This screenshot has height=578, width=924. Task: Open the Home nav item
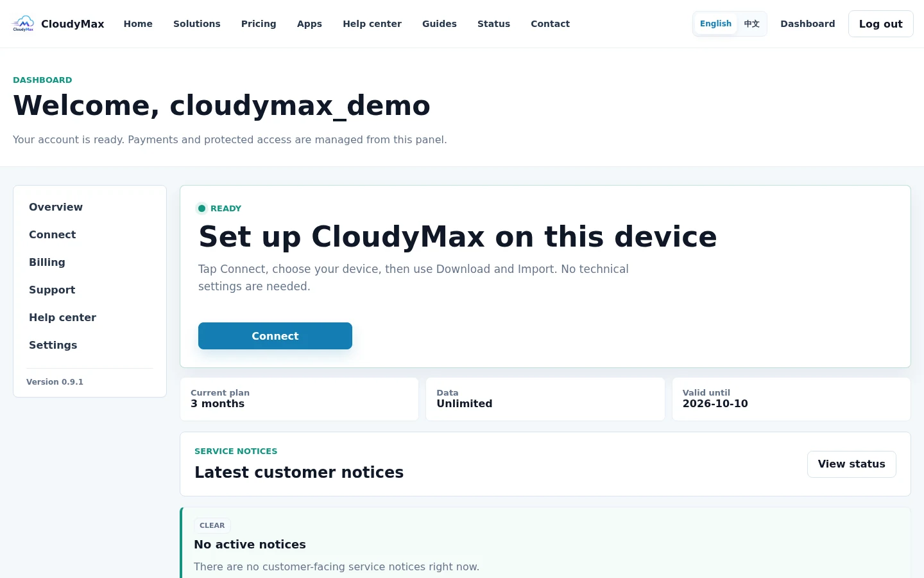[138, 24]
